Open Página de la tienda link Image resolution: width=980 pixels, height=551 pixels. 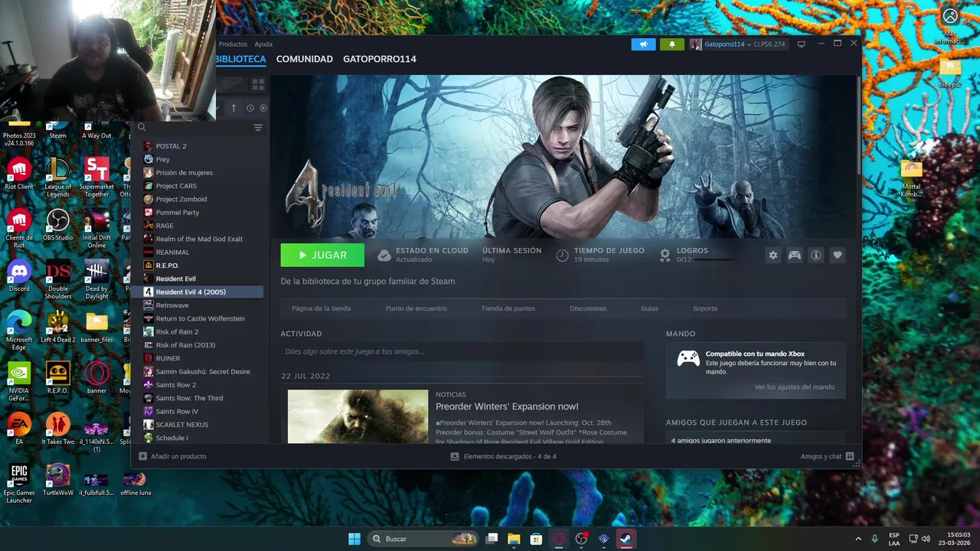[322, 308]
